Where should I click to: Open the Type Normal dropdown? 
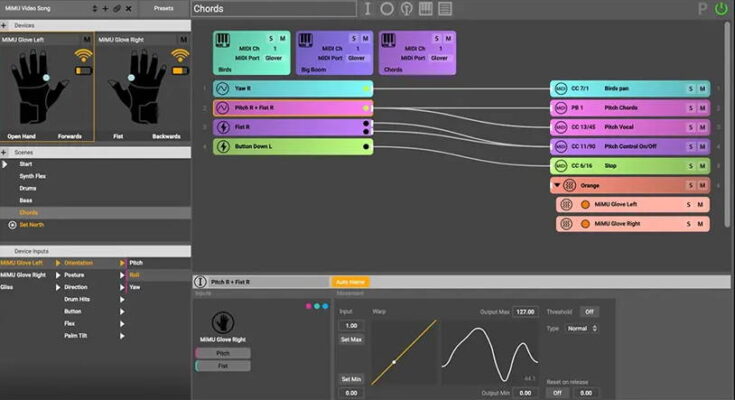[x=580, y=328]
